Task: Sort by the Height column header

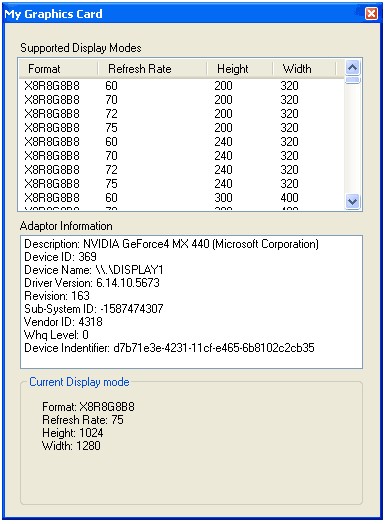Action: [240, 69]
